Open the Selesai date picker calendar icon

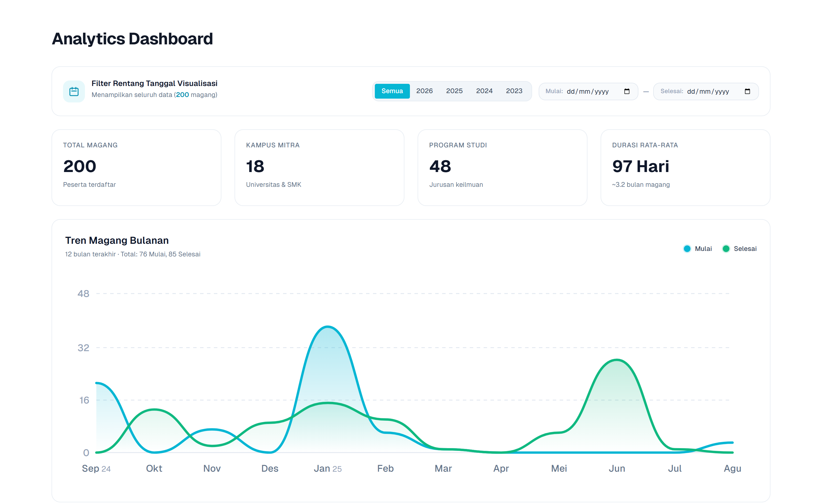[x=747, y=91]
